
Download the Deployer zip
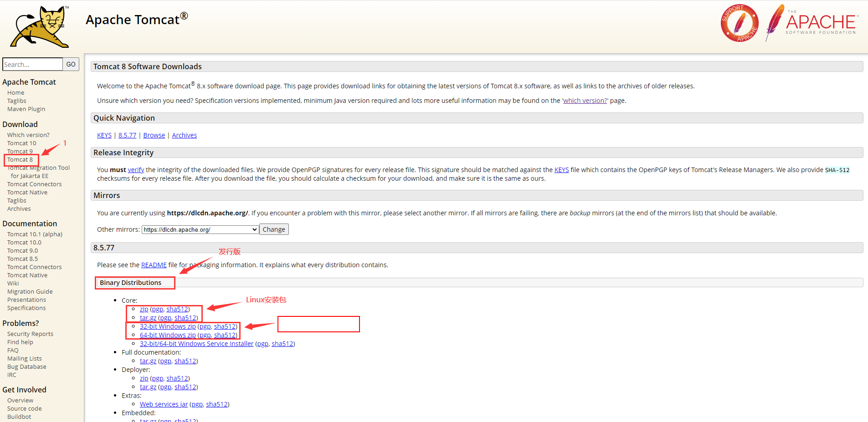144,378
